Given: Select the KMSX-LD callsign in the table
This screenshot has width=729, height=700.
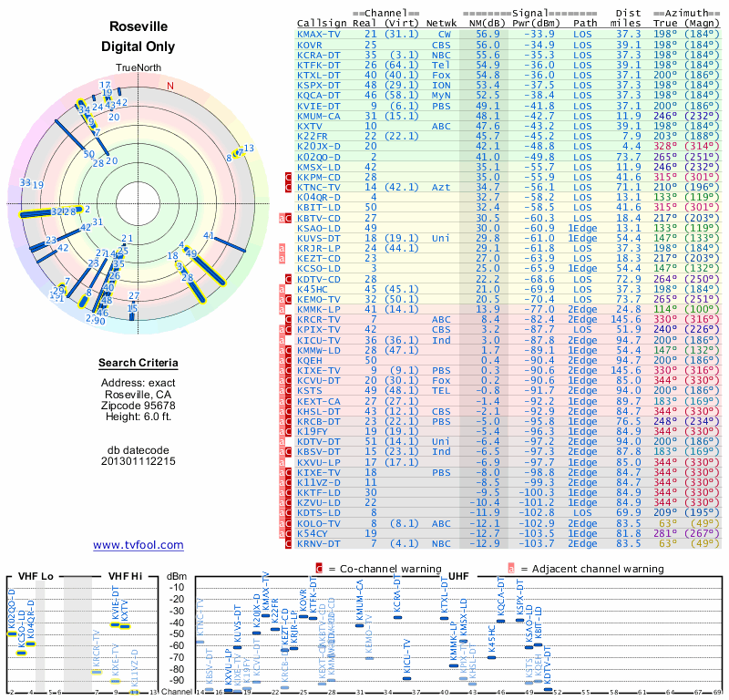Looking at the screenshot, I should coord(318,167).
